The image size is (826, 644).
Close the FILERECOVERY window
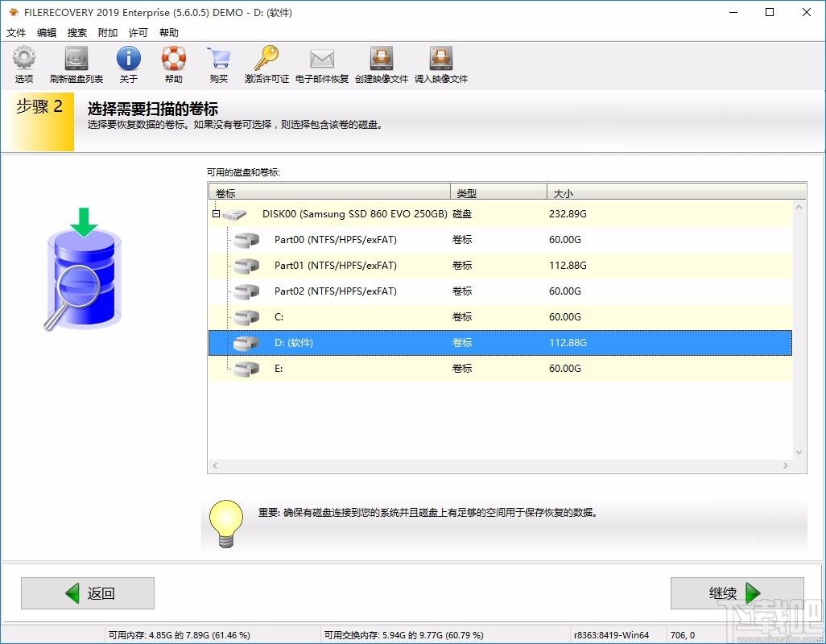tap(807, 12)
